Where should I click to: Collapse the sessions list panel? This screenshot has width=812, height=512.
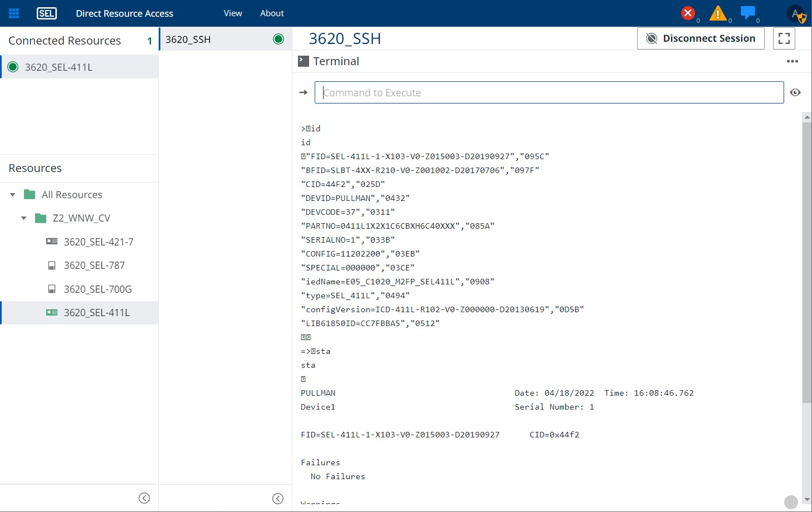[278, 499]
